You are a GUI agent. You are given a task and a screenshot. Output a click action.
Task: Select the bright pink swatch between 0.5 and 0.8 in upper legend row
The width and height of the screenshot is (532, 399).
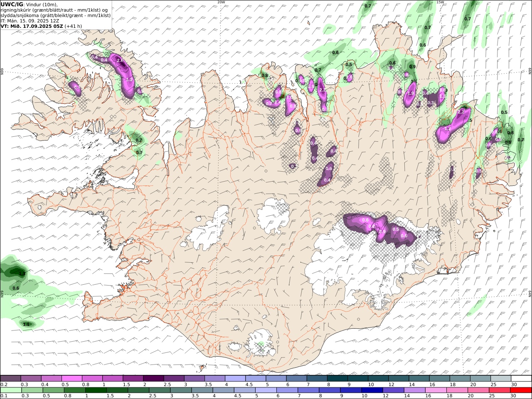click(x=72, y=379)
